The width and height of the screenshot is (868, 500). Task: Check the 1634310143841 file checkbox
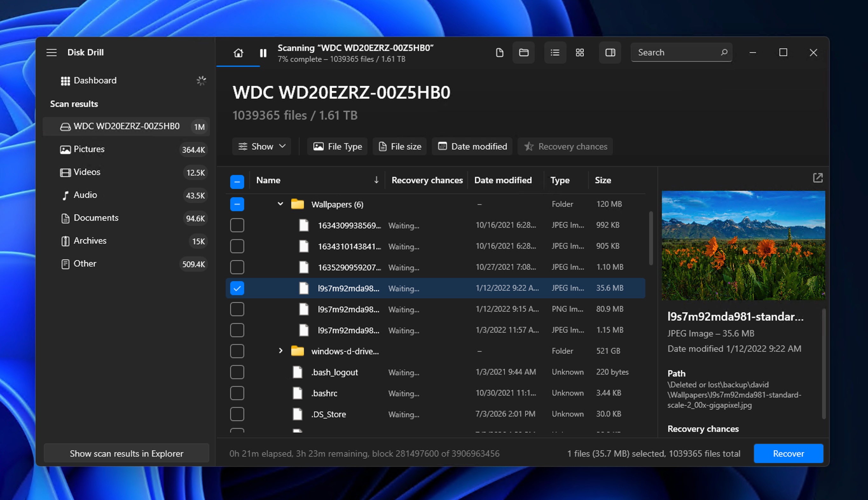tap(237, 246)
